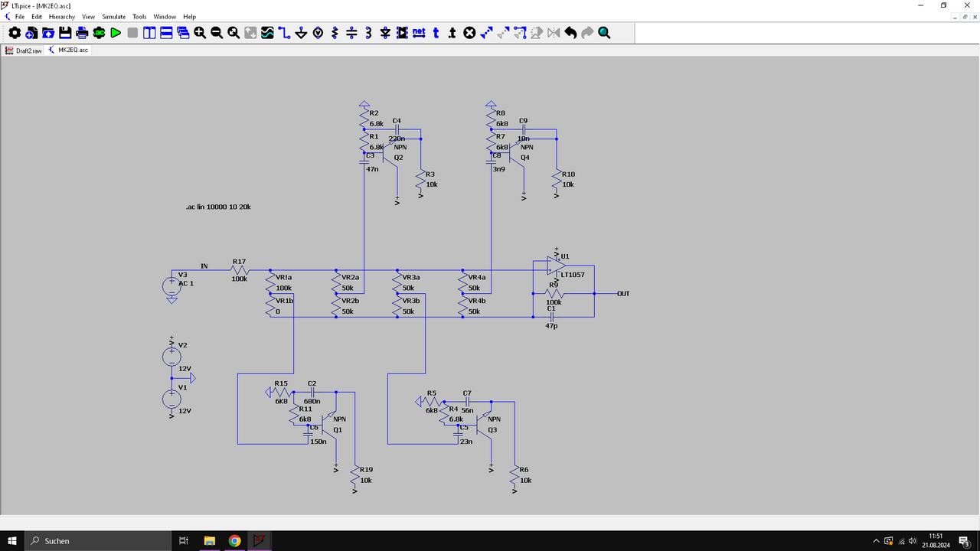This screenshot has height=551, width=980.
Task: Place a capacitor component
Action: 351,33
